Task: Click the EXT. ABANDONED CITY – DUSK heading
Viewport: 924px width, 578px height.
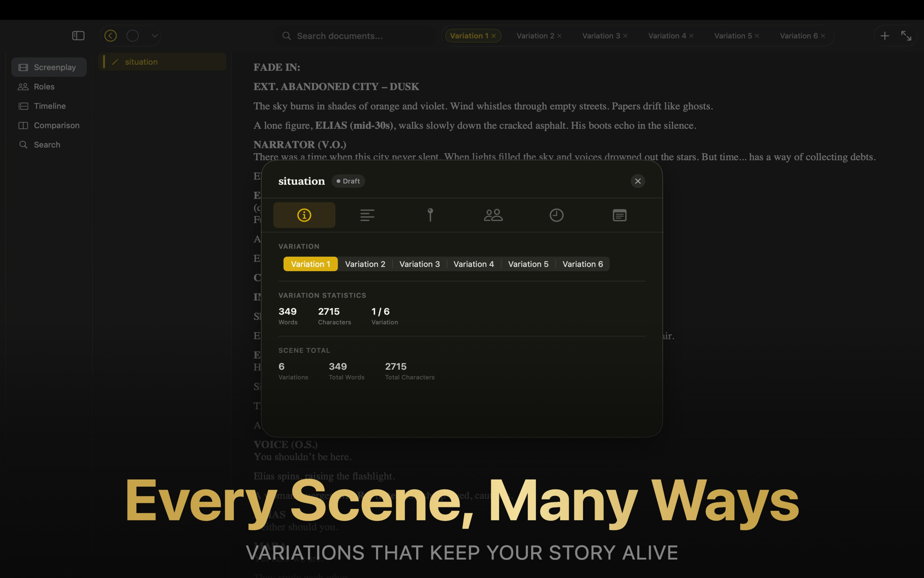Action: [336, 87]
